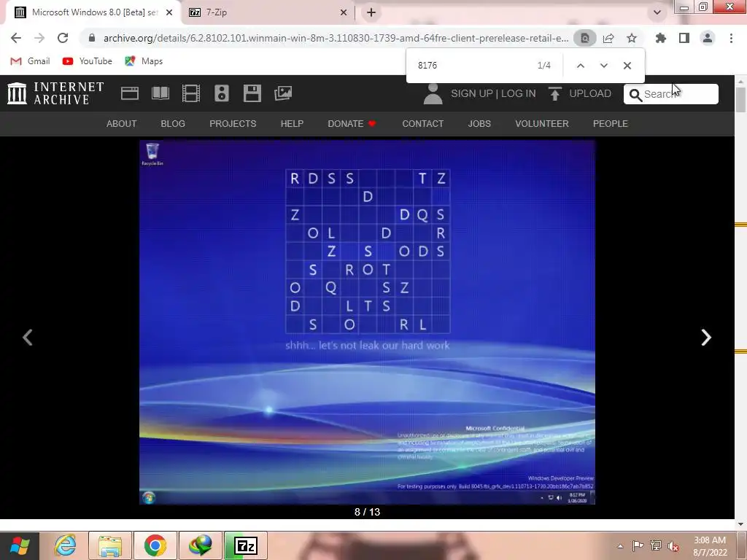This screenshot has width=747, height=560.
Task: Share this page using the share icon
Action: [608, 38]
